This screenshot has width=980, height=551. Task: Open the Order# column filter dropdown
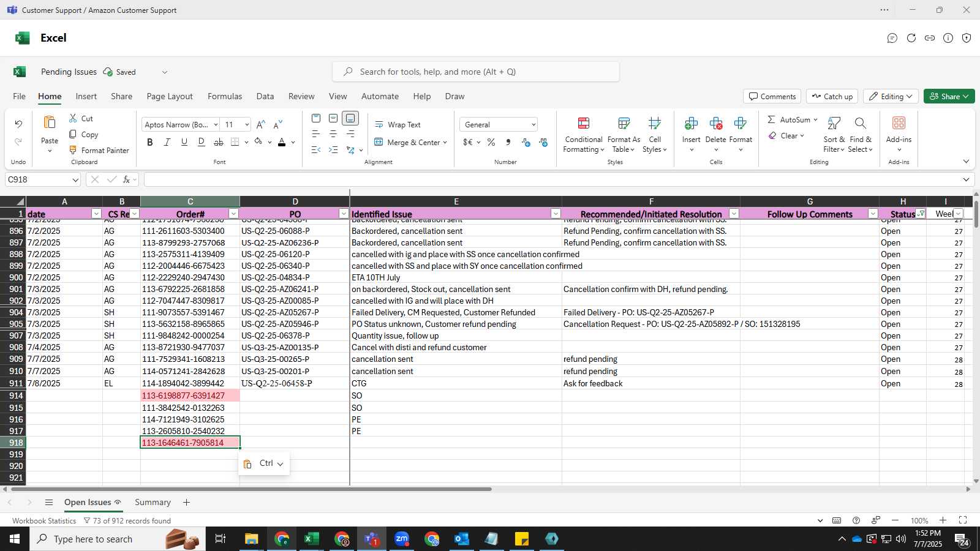[233, 214]
